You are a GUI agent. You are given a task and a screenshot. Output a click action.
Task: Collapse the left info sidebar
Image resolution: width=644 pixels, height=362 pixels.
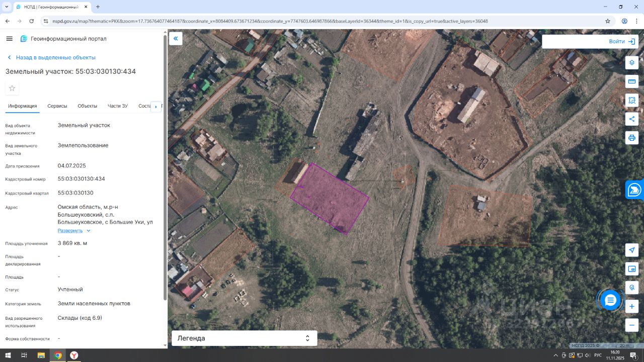176,39
